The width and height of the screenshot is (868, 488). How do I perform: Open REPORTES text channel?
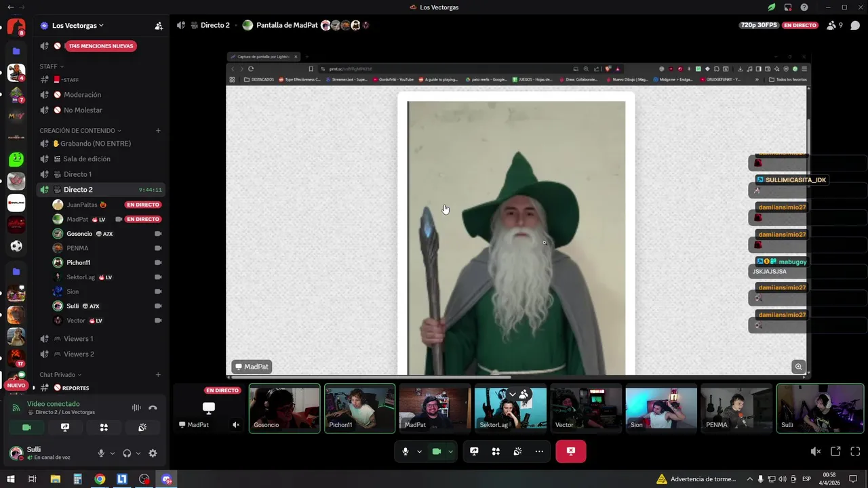(x=100, y=388)
